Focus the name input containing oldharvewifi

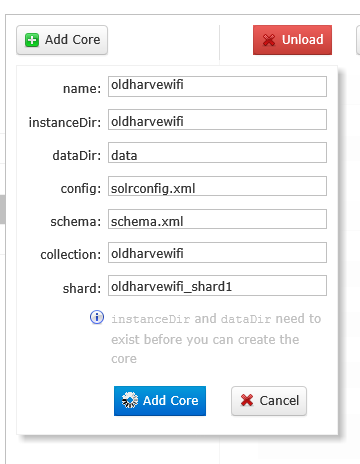coord(217,86)
